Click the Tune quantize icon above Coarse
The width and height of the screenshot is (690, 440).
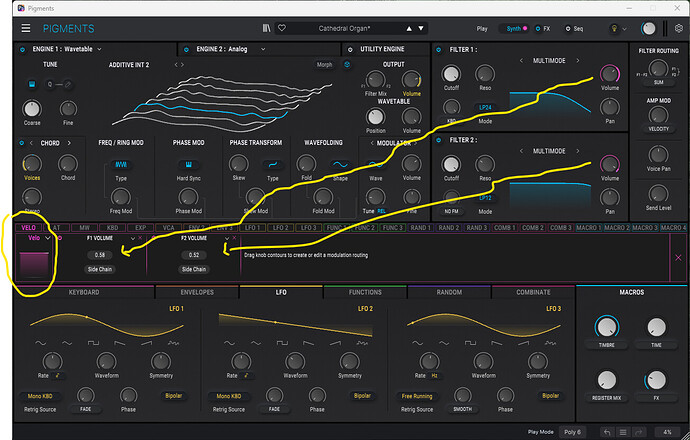pyautogui.click(x=32, y=84)
